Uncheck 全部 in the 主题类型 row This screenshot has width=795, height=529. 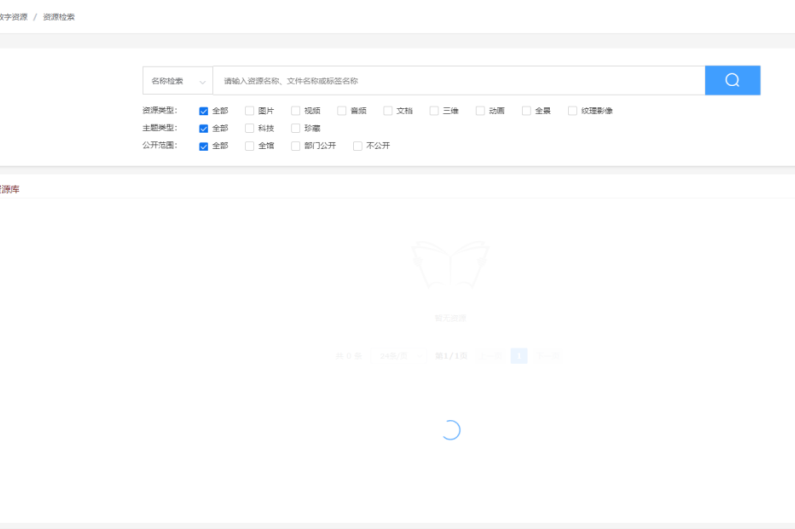203,128
